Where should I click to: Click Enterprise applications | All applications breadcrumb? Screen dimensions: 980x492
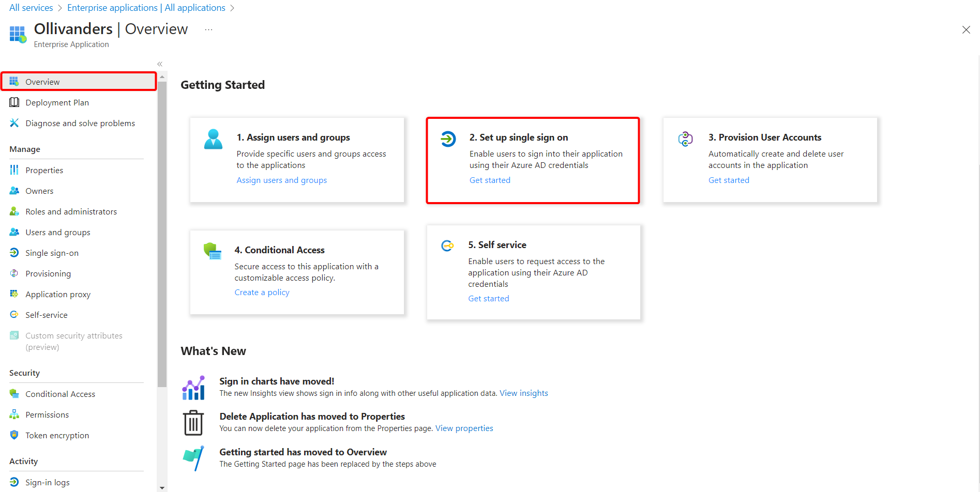coord(146,8)
